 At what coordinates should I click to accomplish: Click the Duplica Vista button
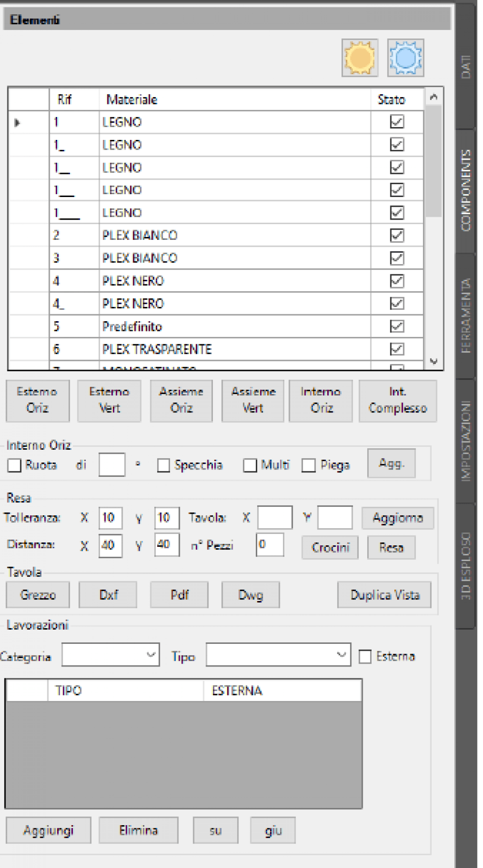coord(384,595)
